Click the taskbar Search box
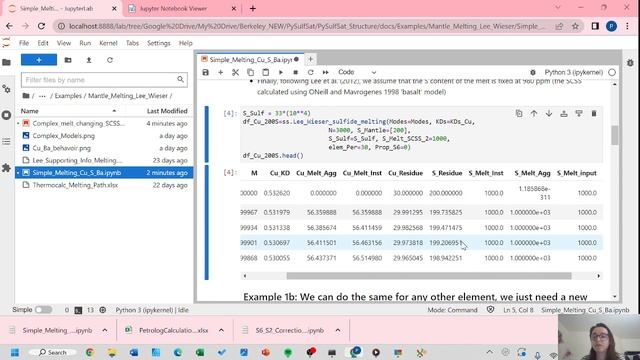 coord(53,352)
